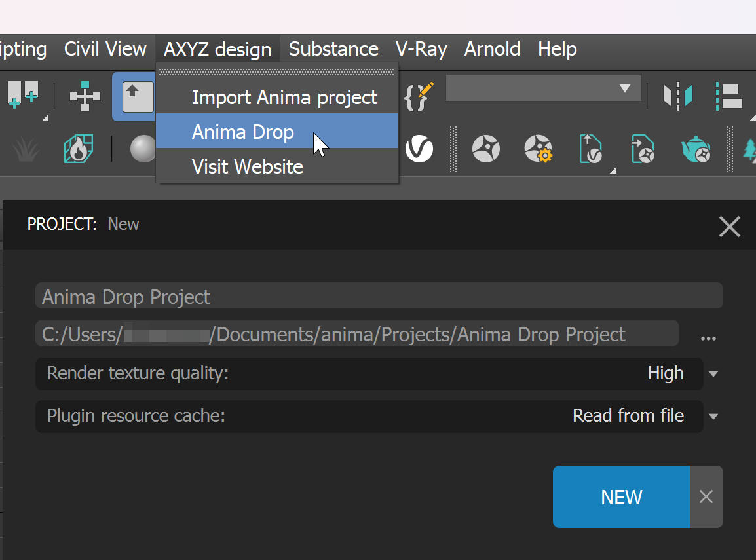Click the cancel X beside NEW
Screen dimensions: 756x560
pyautogui.click(x=706, y=497)
